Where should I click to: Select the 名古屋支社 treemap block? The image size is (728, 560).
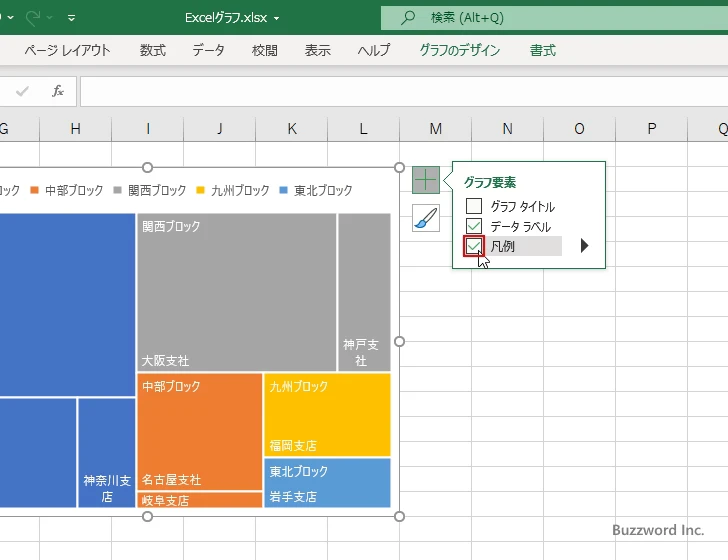200,431
